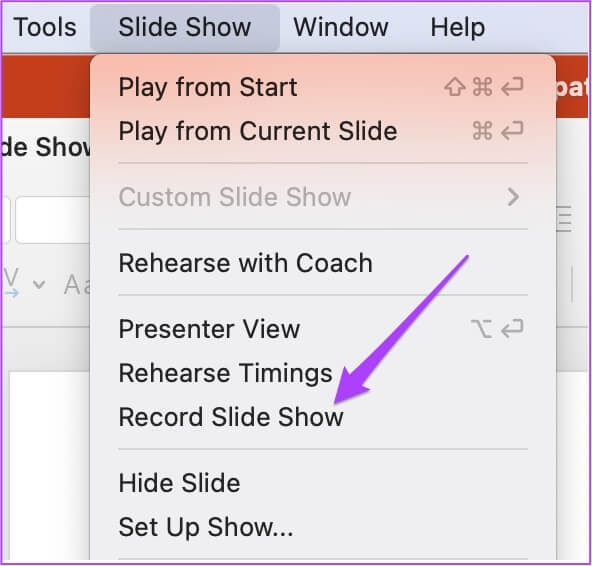592x566 pixels.
Task: Choose Record Slide Show
Action: (x=323, y=417)
